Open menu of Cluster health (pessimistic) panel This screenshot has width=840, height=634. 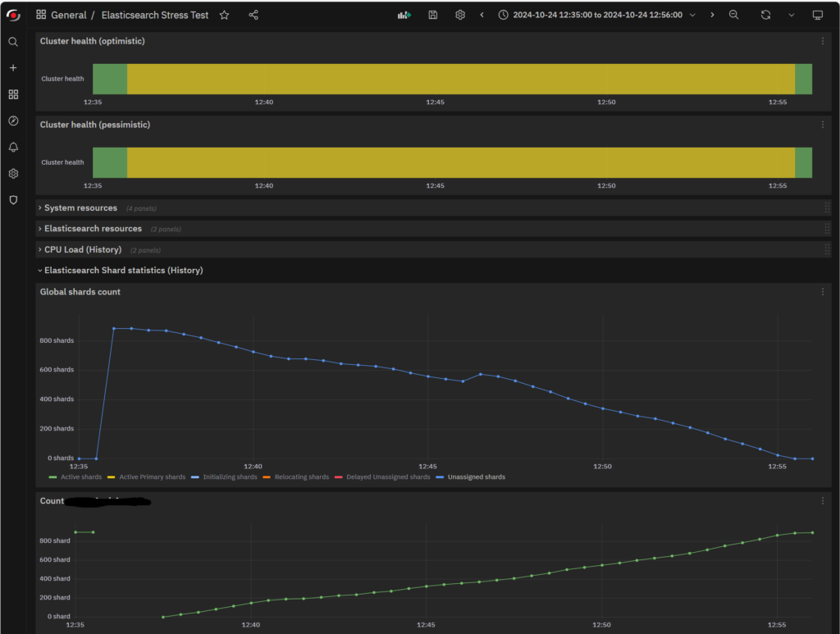pos(823,125)
